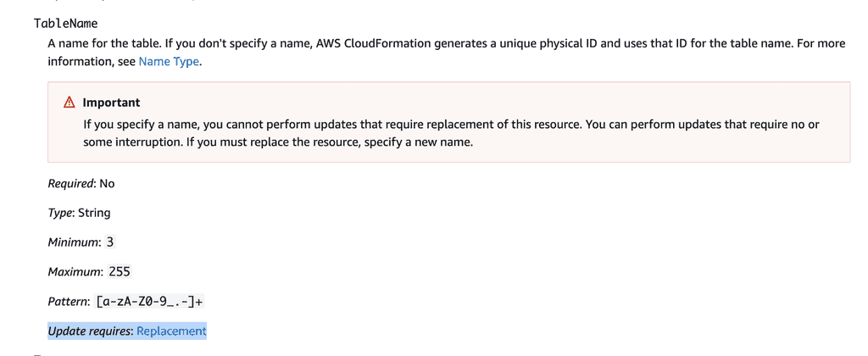Click the red warning triangle icon
This screenshot has width=868, height=356.
pyautogui.click(x=70, y=103)
